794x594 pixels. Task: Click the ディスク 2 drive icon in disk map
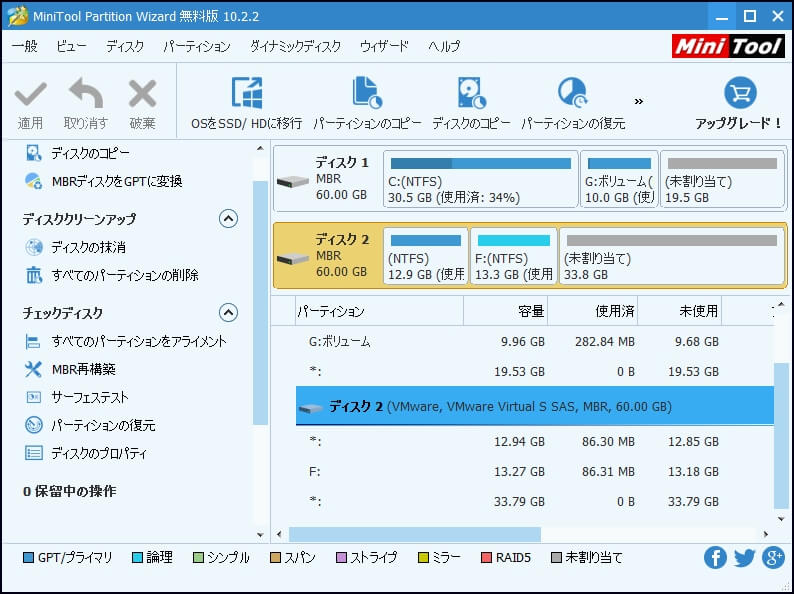(293, 258)
